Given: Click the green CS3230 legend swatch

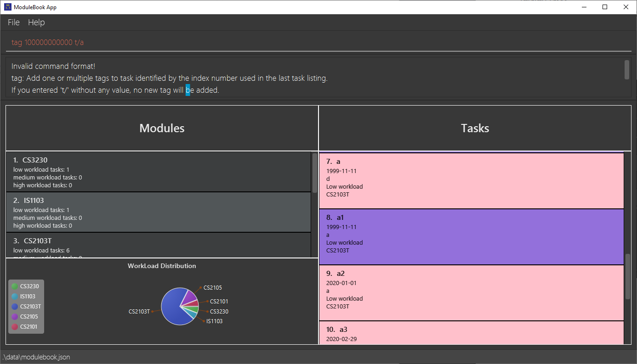Looking at the screenshot, I should tap(15, 286).
